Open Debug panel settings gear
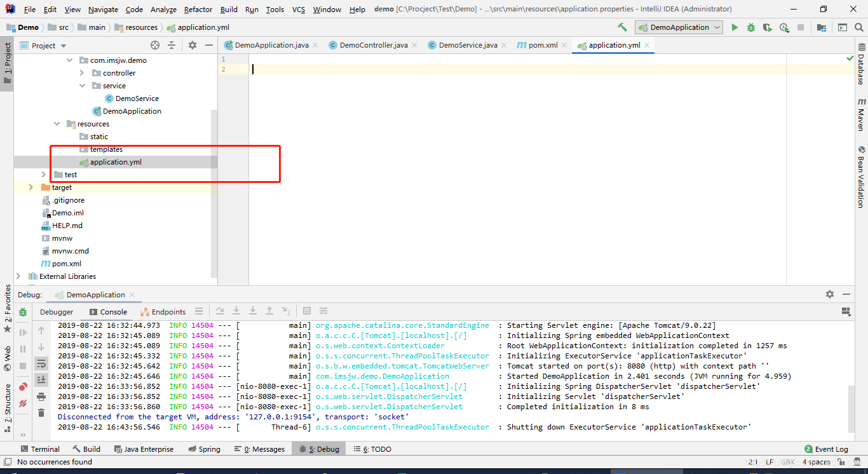The image size is (868, 474). [830, 294]
